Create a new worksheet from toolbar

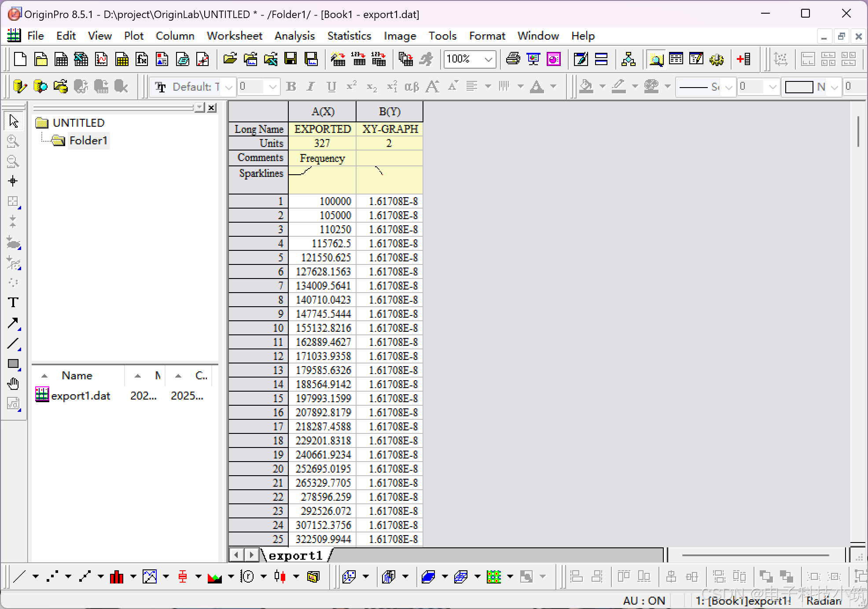pyautogui.click(x=61, y=59)
